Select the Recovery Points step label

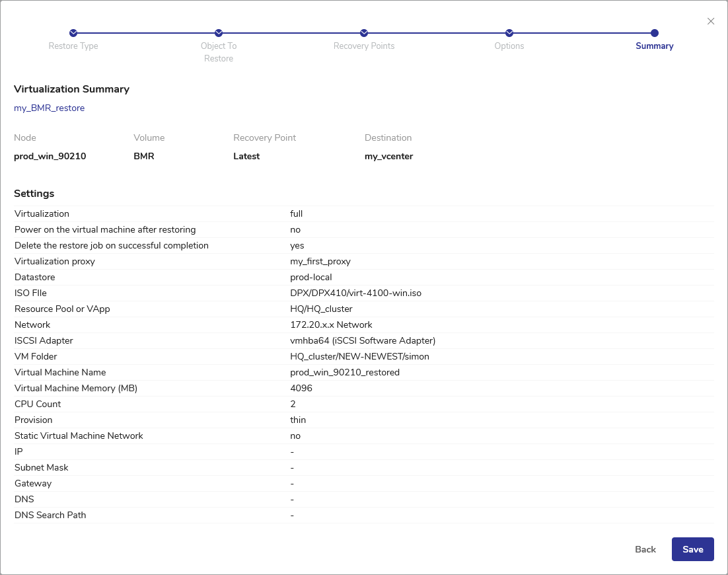point(364,46)
